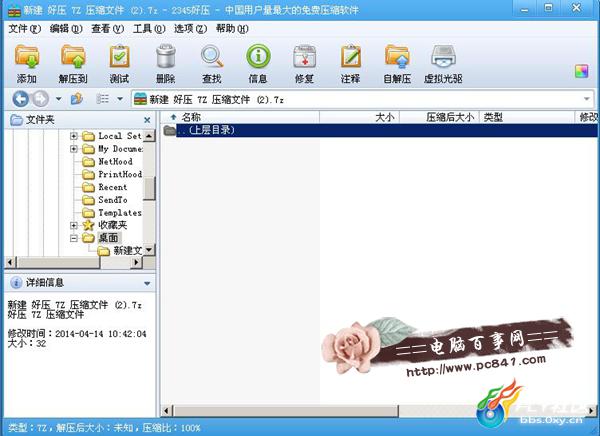The height and width of the screenshot is (436, 600).
Task: Minimize the 2345好压 window
Action: [x=525, y=8]
